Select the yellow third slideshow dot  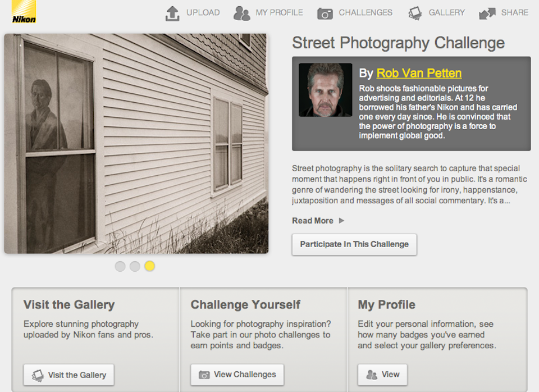tap(149, 266)
